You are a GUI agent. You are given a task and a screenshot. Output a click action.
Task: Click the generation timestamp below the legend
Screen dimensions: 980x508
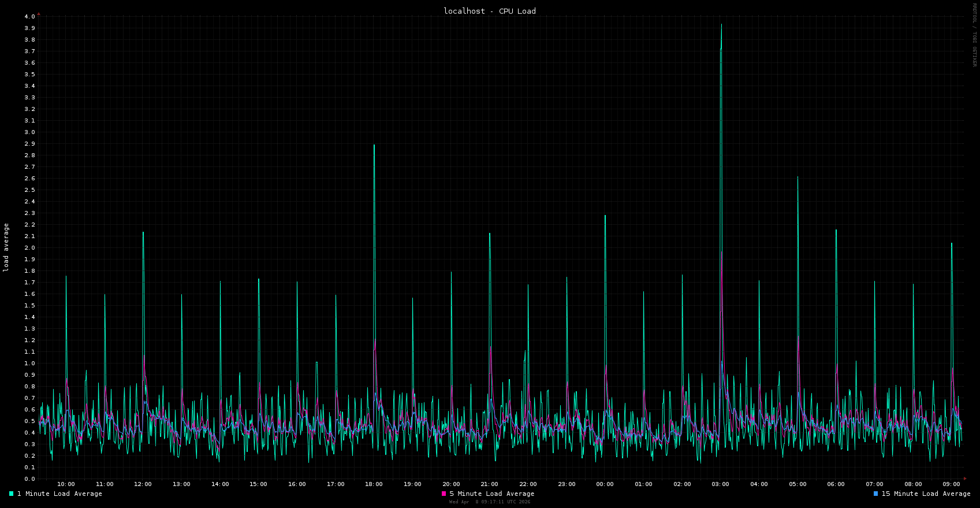point(490,502)
